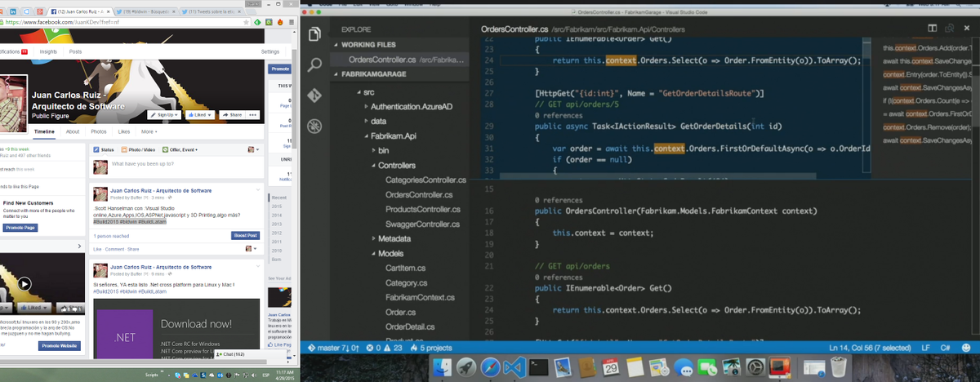
Task: Select the Timeline tab on Facebook page
Action: [44, 131]
